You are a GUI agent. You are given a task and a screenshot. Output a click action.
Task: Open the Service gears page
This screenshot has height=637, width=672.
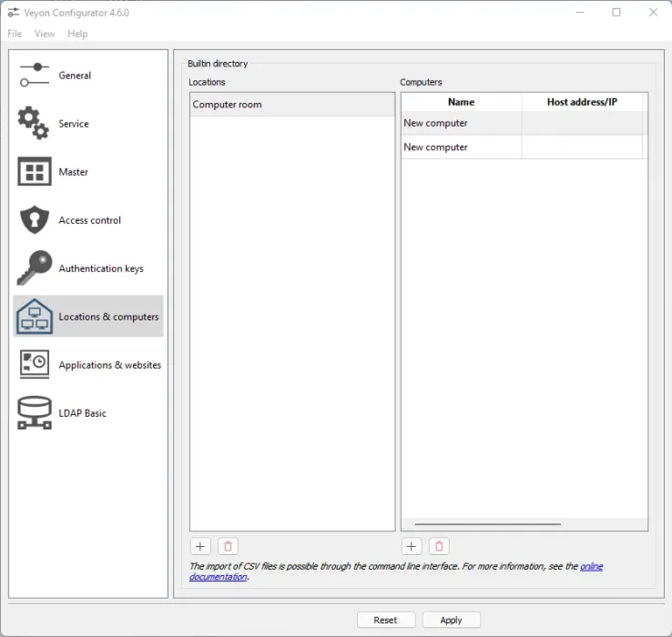(x=73, y=124)
